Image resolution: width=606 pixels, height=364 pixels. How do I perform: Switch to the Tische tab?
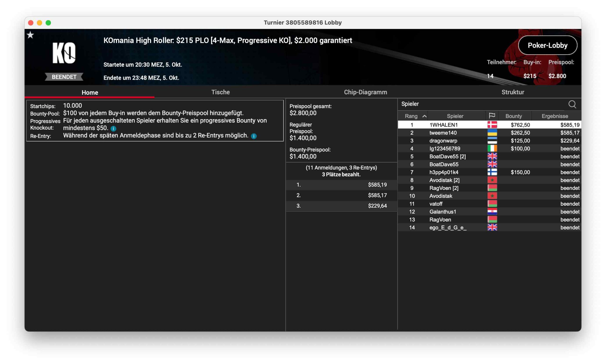[220, 92]
